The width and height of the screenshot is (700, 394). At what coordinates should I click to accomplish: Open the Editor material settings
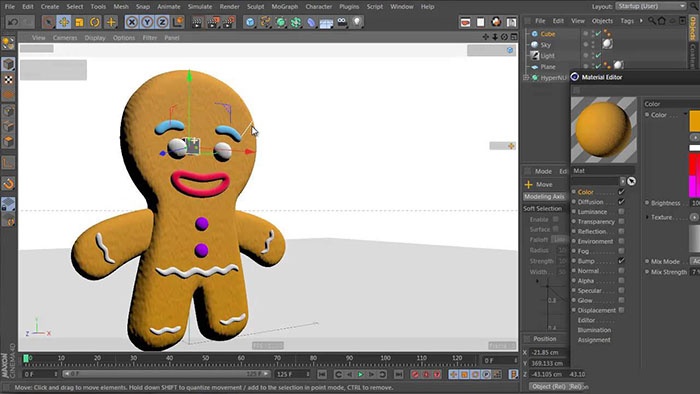point(586,320)
